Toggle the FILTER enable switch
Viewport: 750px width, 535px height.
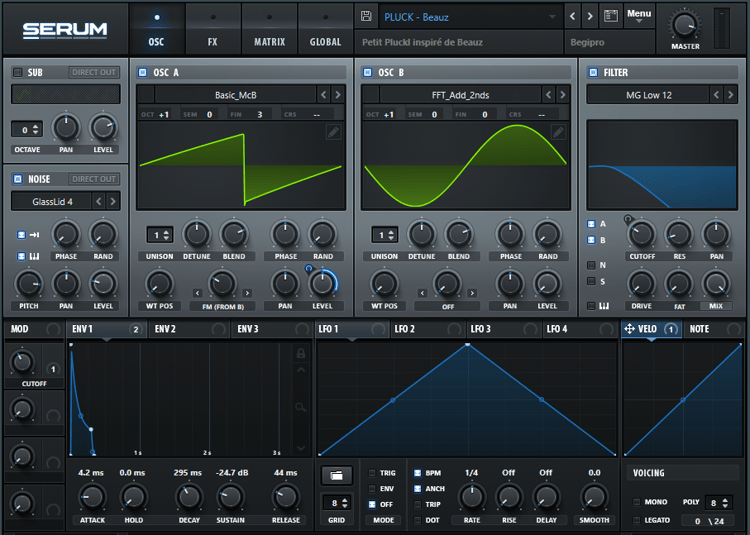[593, 72]
